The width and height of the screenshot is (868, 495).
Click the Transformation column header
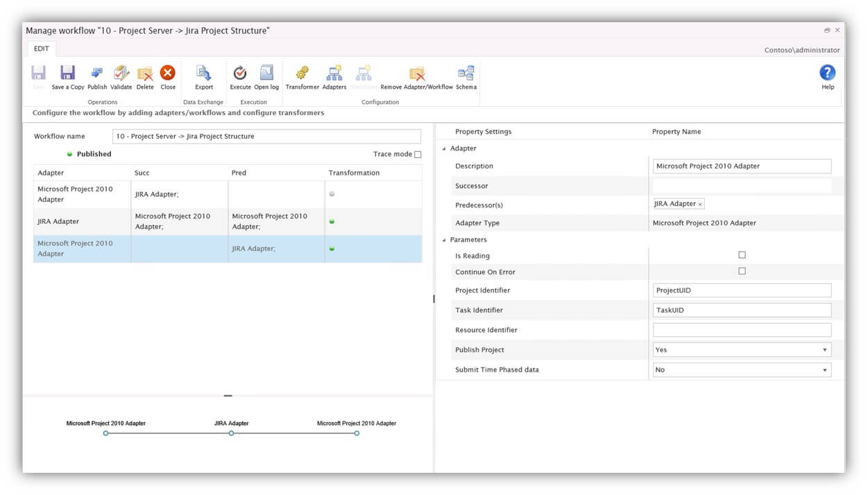click(x=354, y=173)
